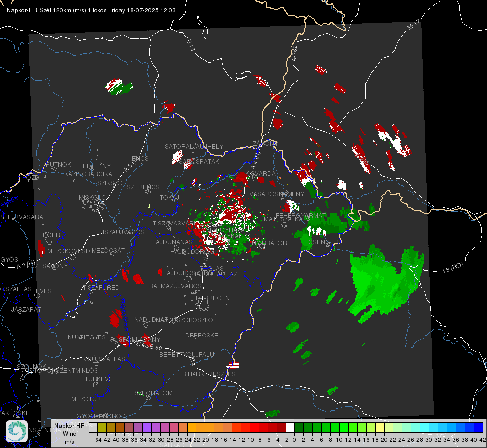Screen dimensions: 487x448
Task: Click the M-17 road label
Action: click(x=413, y=24)
